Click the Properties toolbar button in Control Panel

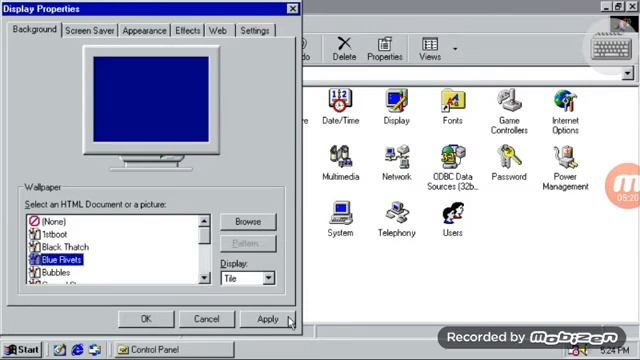coord(384,49)
